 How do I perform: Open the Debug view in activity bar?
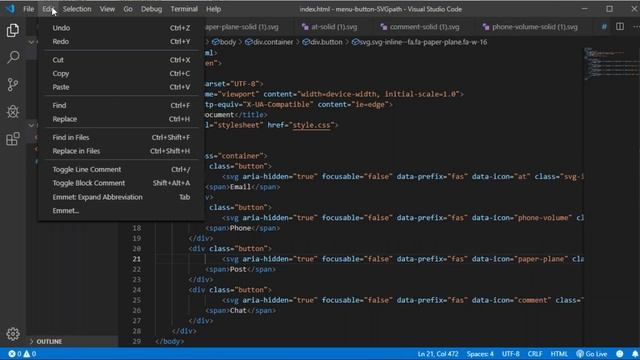point(13,111)
